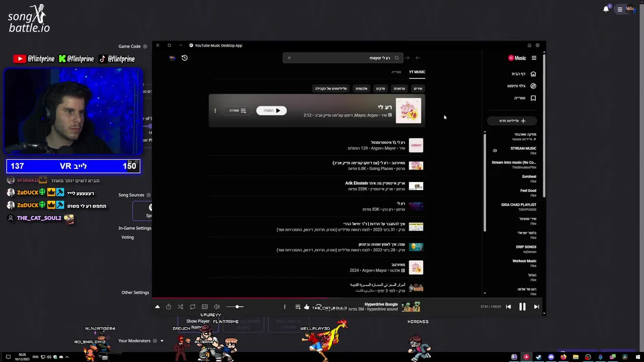644x362 pixels.
Task: Play the top result with הפעלה button
Action: click(x=272, y=111)
